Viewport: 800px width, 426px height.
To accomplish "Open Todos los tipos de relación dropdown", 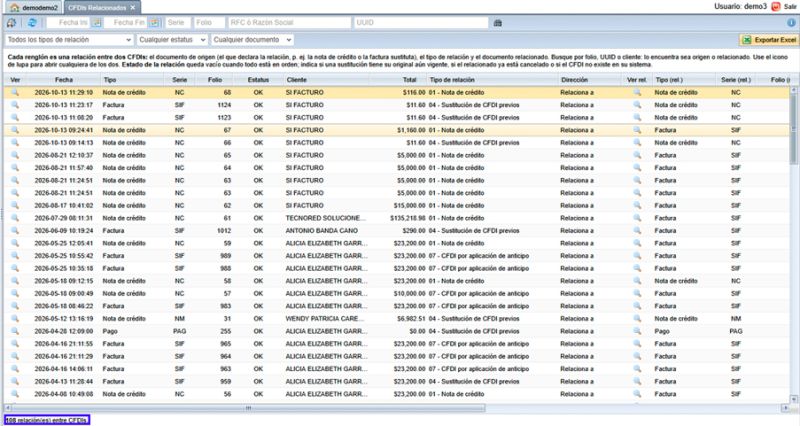I will tap(69, 40).
